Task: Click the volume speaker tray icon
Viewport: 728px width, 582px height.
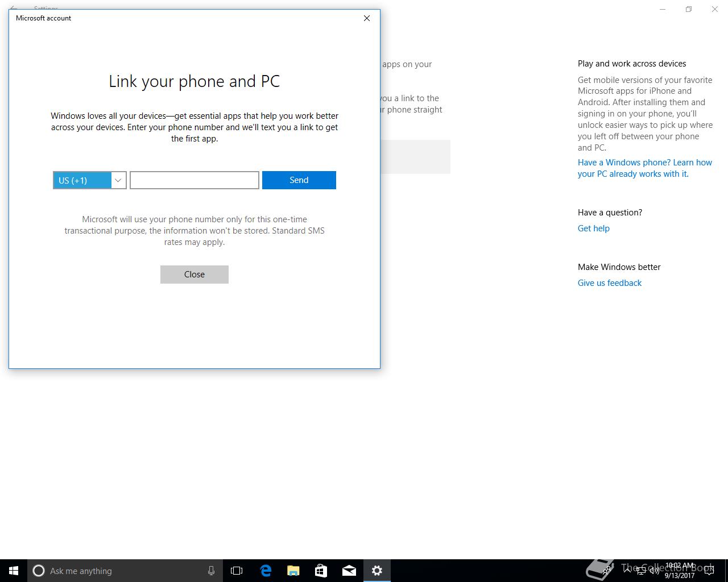Action: [x=654, y=571]
